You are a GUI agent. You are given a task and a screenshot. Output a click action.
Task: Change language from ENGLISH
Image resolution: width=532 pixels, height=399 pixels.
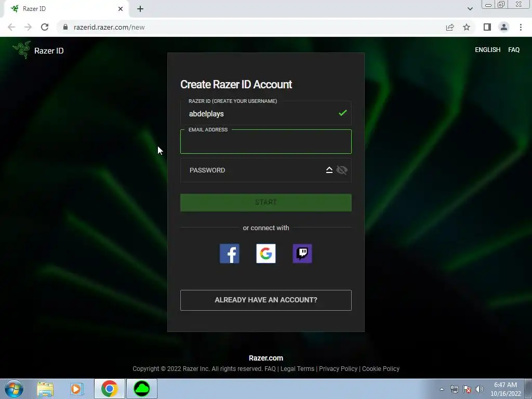[487, 50]
